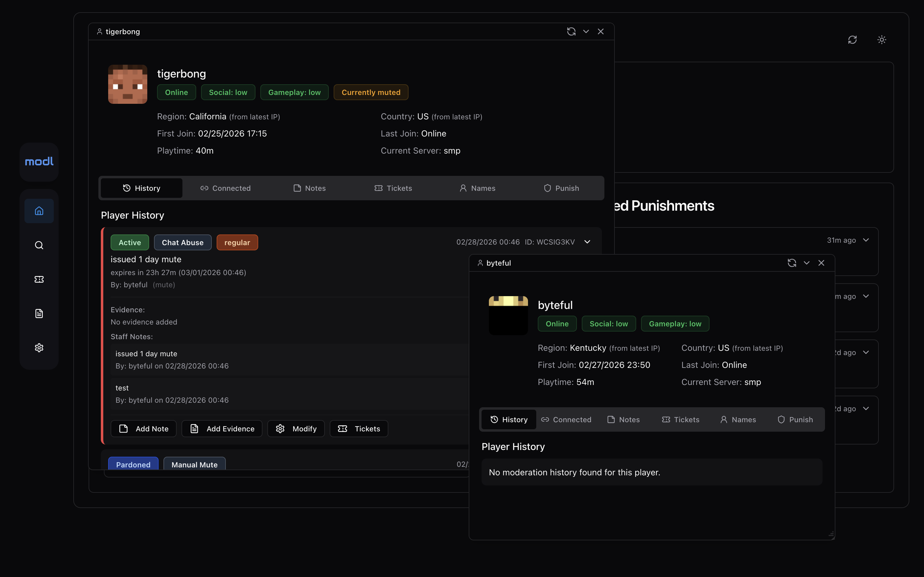The height and width of the screenshot is (577, 924).
Task: Toggle light/dark theme sun icon
Action: (882, 40)
